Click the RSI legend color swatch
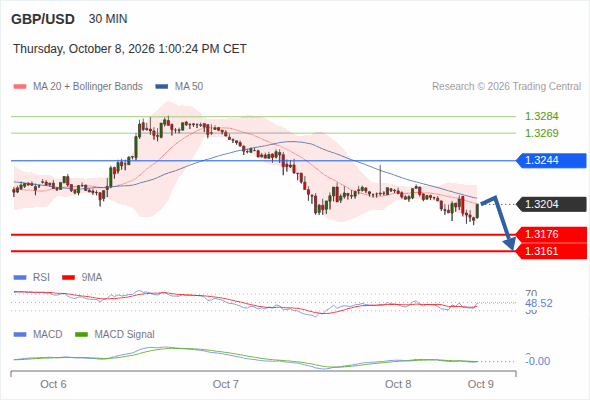 click(x=20, y=278)
